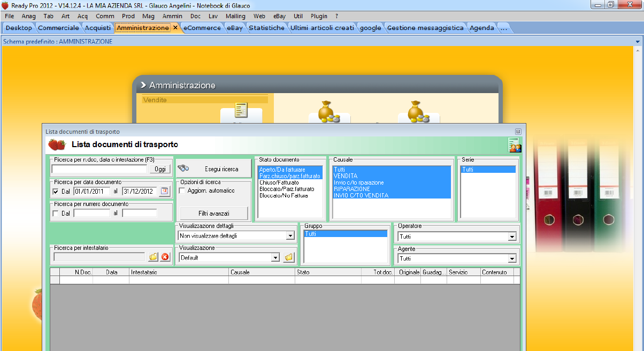Enable the Aggiorn. automatico checkbox
Viewport: 644px width, 351px height.
click(182, 191)
